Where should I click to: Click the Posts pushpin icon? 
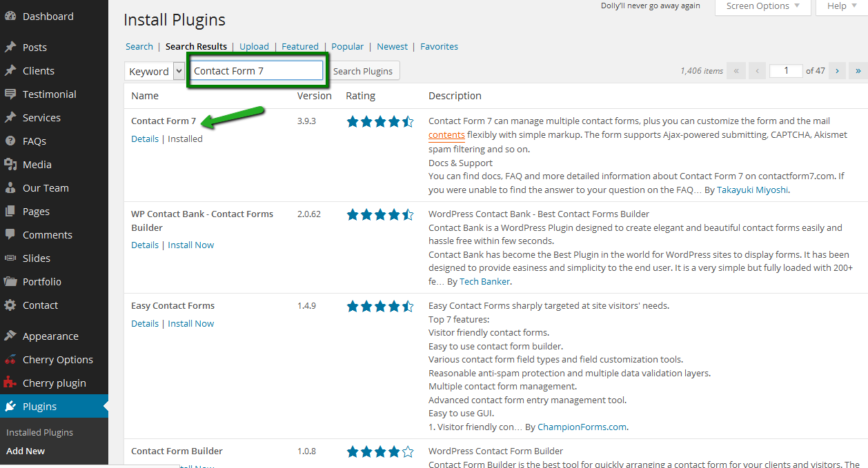(10, 48)
